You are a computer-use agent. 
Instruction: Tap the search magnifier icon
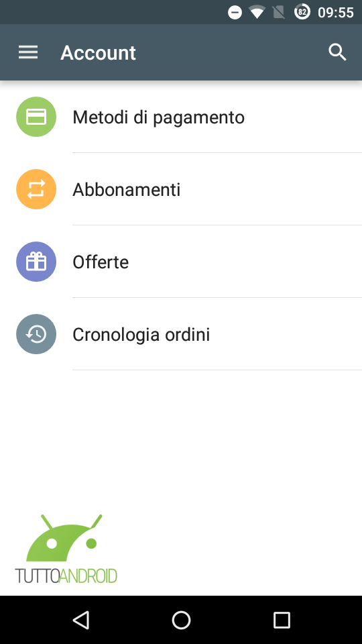pyautogui.click(x=337, y=52)
